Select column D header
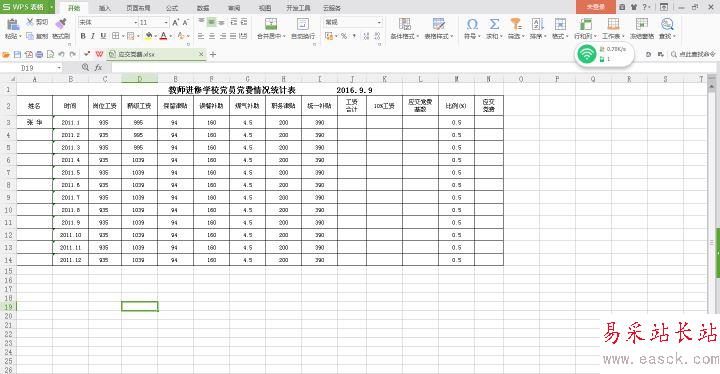The height and width of the screenshot is (374, 720). (x=140, y=79)
